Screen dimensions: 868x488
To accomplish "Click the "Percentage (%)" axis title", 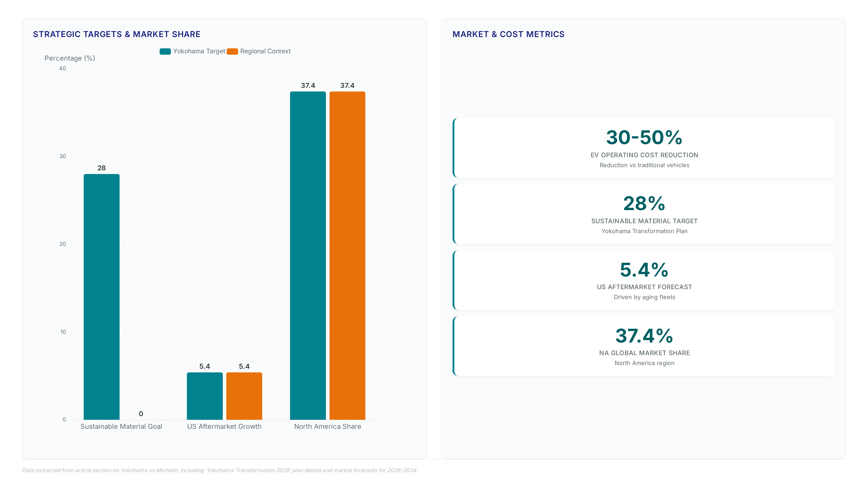I will tap(70, 58).
